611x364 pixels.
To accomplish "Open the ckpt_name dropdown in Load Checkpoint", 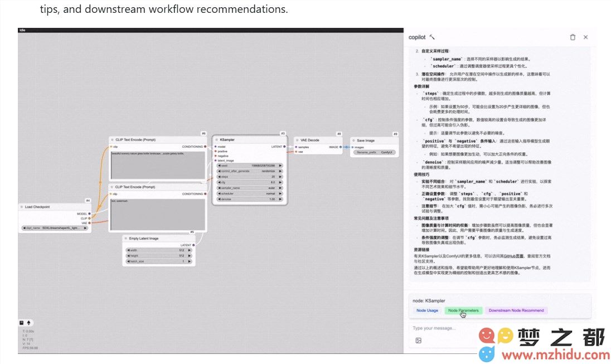I will 55,228.
